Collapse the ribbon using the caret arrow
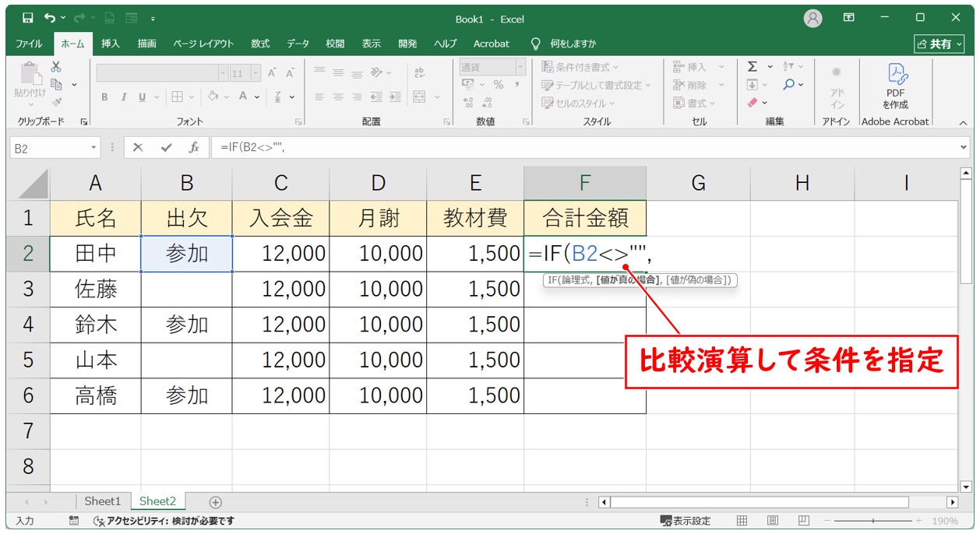The height and width of the screenshot is (534, 980). click(963, 122)
